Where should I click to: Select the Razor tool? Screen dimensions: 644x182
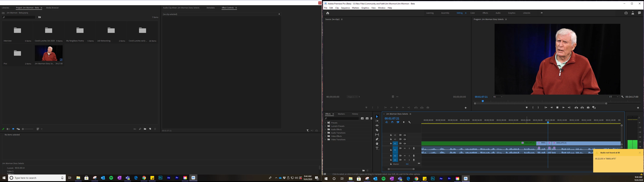tap(377, 130)
